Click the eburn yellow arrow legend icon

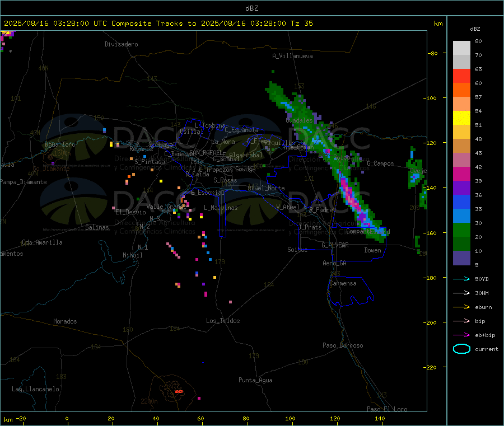point(461,307)
